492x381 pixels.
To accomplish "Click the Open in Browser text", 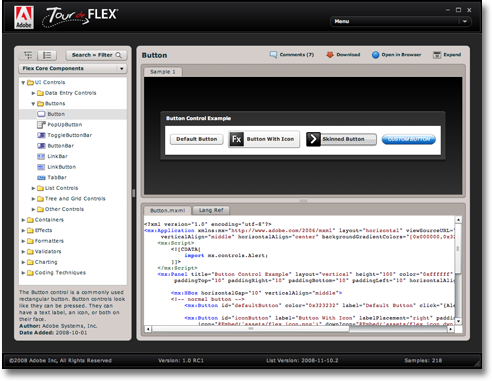I will (401, 55).
